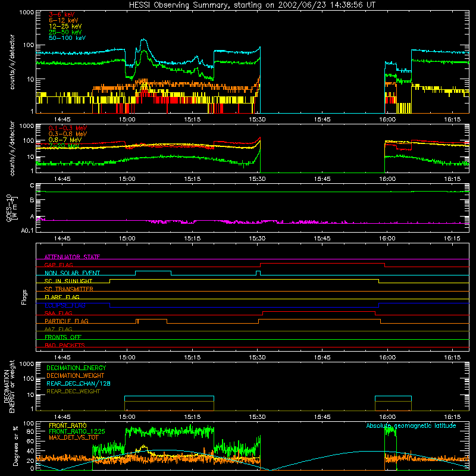The width and height of the screenshot is (476, 476).
Task: Select the SC_IN_SUNLIGHT flag label
Action: click(68, 281)
